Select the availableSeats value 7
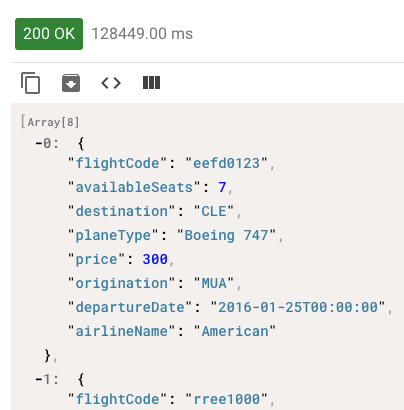 pos(222,187)
